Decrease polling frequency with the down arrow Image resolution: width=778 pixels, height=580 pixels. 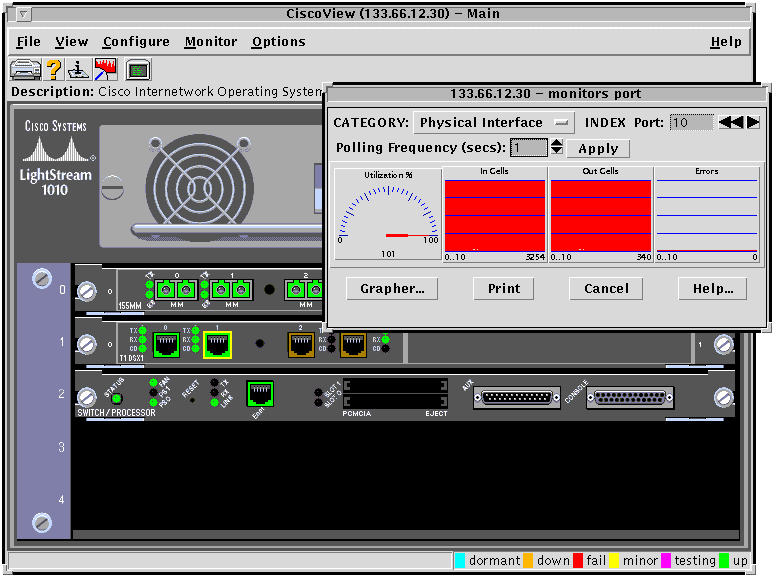(556, 151)
